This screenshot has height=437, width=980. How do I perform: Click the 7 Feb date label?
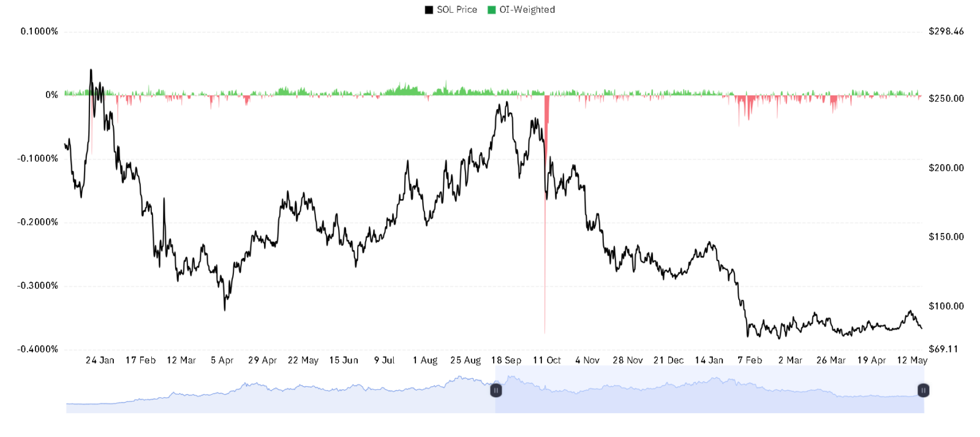coord(750,360)
